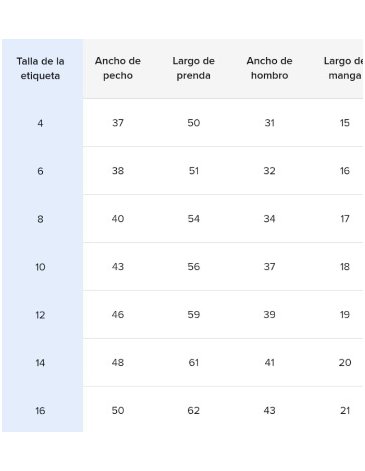Click the 'Largo de prenda' header
This screenshot has height=471, width=365.
click(193, 68)
